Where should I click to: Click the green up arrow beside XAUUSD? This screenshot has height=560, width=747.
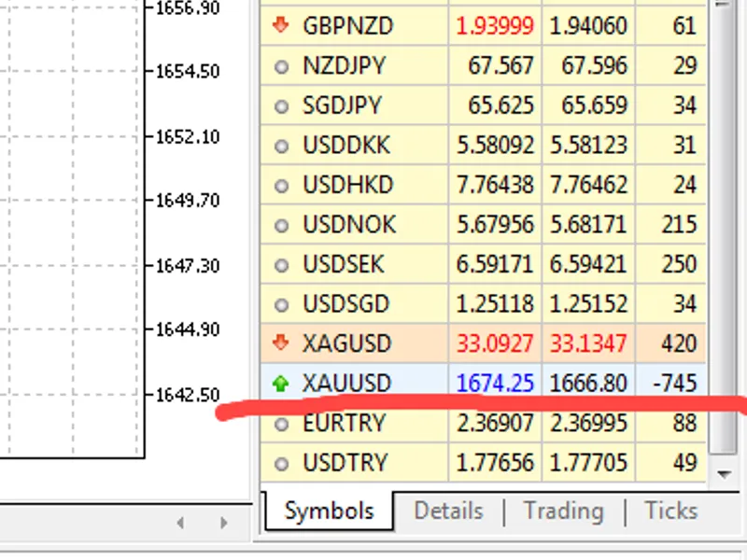281,384
